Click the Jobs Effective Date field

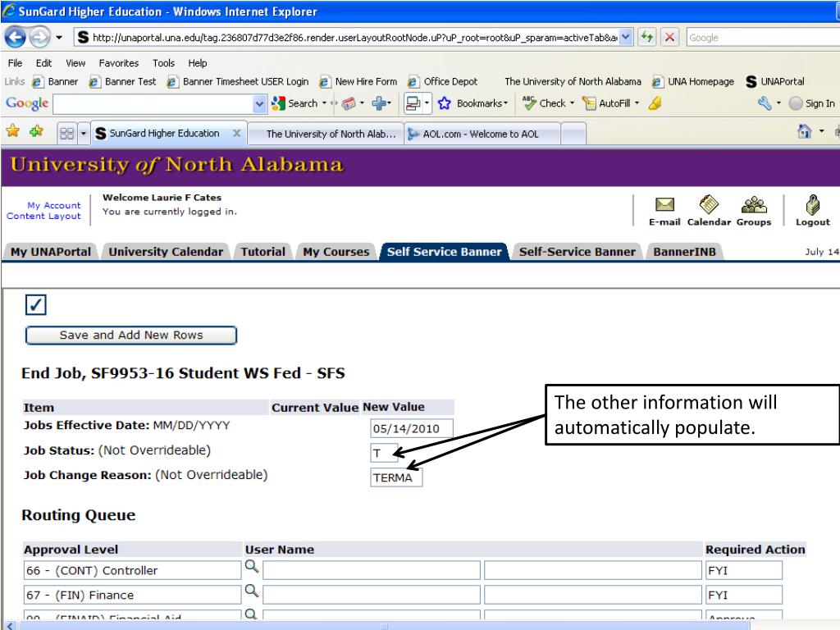[x=412, y=428]
